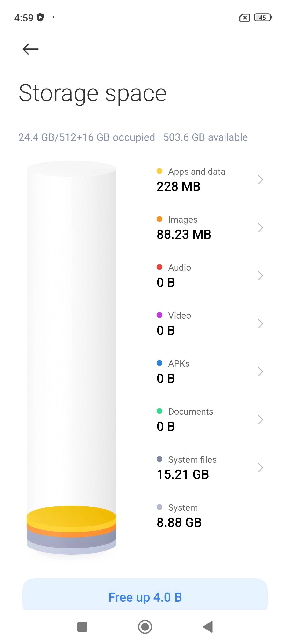Tap the Free up 4.0 B button
The image size is (290, 644).
145,597
